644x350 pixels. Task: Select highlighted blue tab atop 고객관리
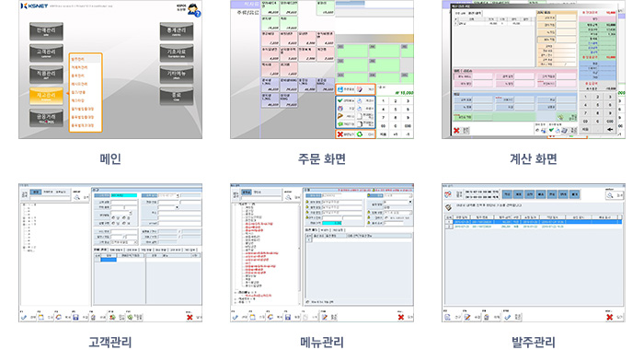(x=36, y=192)
